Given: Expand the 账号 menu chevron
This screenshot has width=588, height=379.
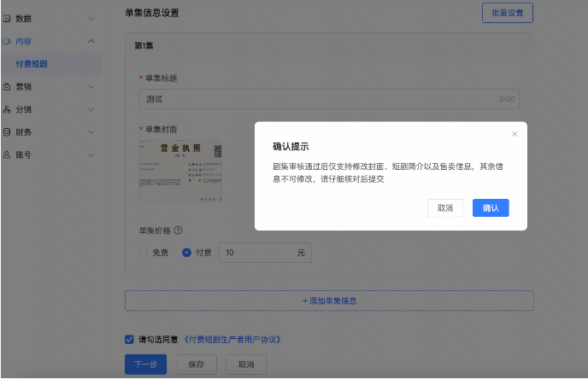Looking at the screenshot, I should click(91, 155).
